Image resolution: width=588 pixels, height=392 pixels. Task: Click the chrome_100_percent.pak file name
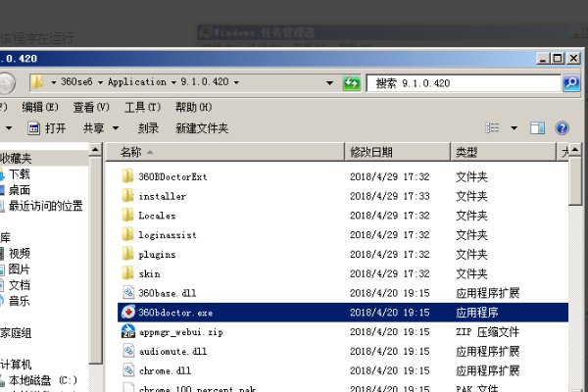[198, 389]
